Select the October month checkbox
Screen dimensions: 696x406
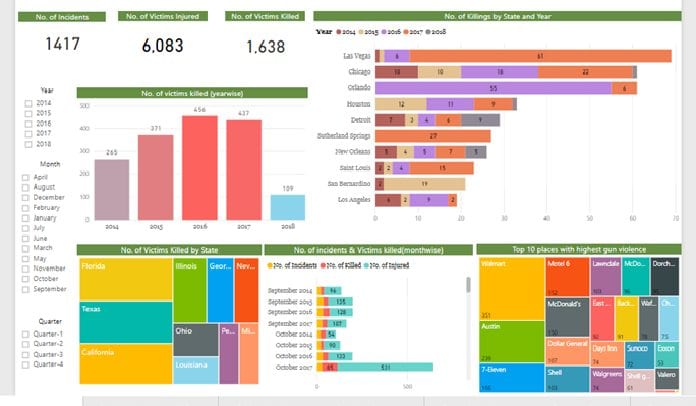pos(25,279)
